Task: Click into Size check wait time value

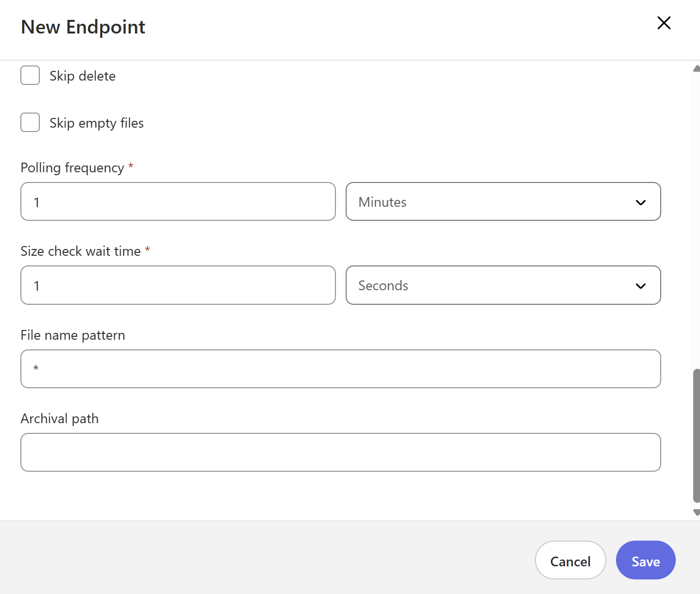Action: pyautogui.click(x=178, y=285)
